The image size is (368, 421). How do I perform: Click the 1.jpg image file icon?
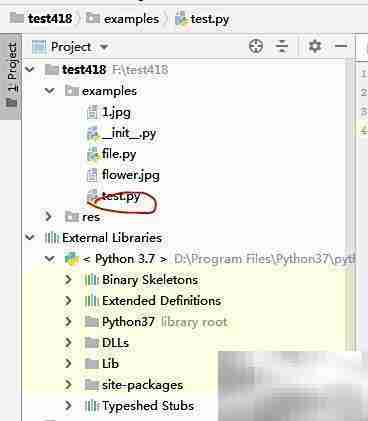point(92,112)
